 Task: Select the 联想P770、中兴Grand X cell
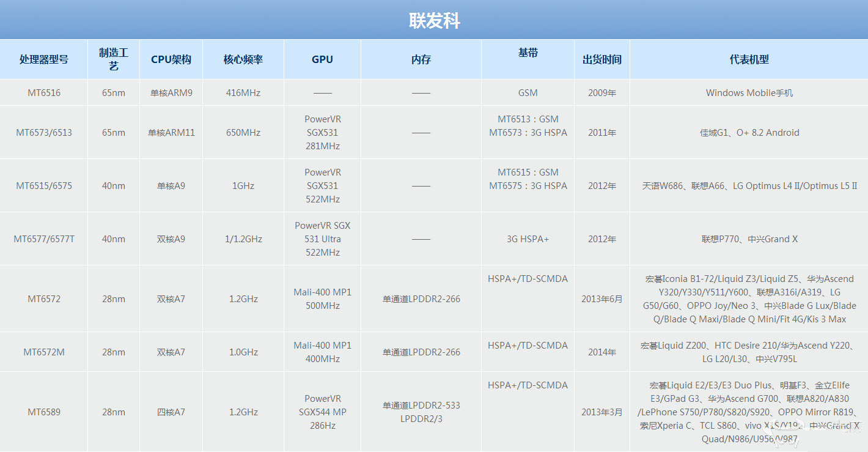(749, 239)
